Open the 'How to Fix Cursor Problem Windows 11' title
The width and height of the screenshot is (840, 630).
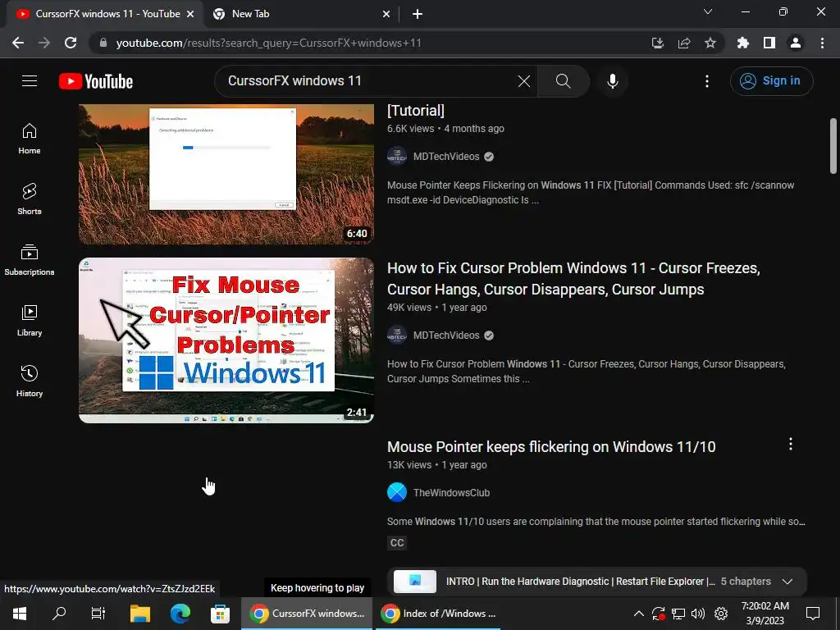click(573, 279)
